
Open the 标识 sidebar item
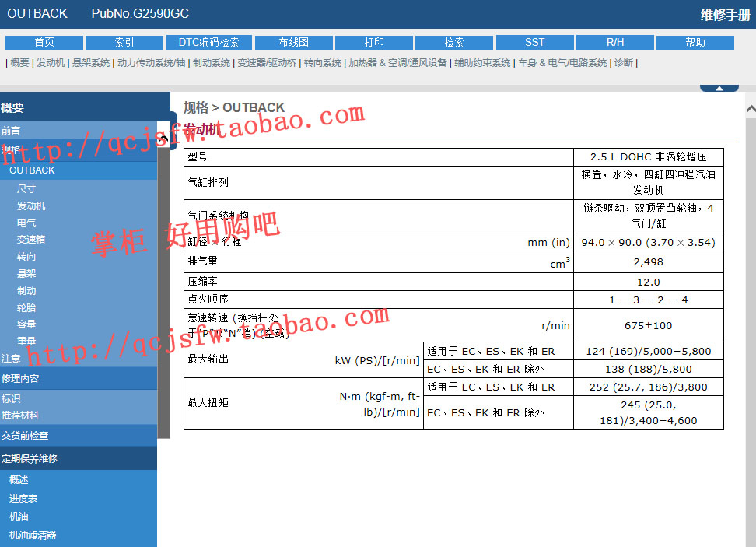click(x=11, y=399)
